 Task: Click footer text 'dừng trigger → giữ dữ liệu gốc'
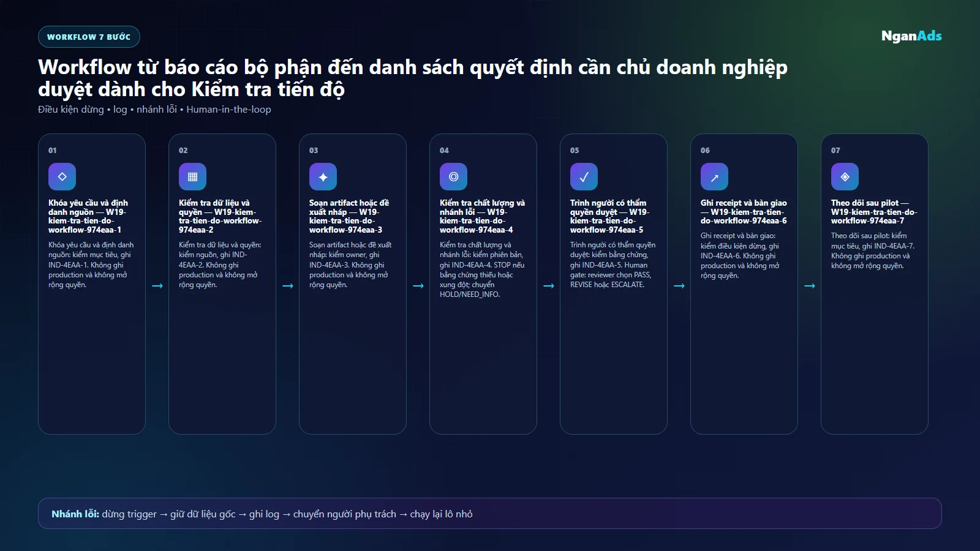coord(168,514)
